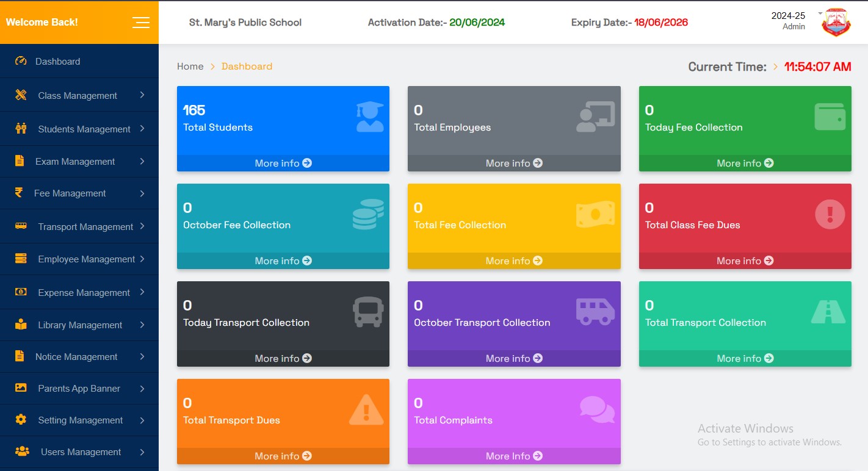Click More info on Total Class Fee Dues
This screenshot has height=471, width=868.
[x=744, y=261]
